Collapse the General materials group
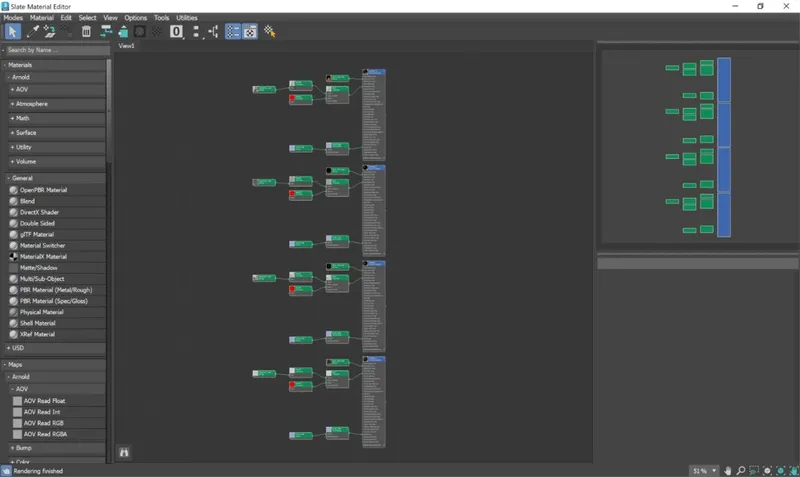800x477 pixels. click(x=56, y=178)
